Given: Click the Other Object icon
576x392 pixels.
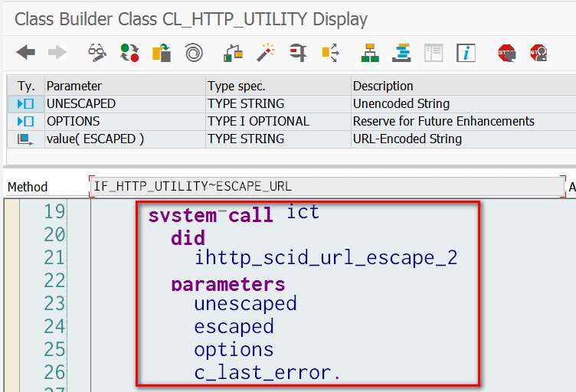Looking at the screenshot, I should coord(162,53).
